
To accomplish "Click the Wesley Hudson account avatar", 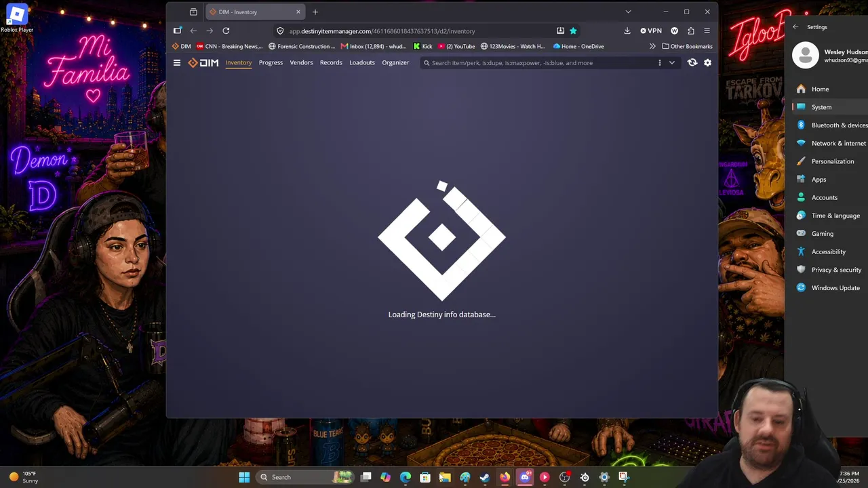I will point(806,56).
